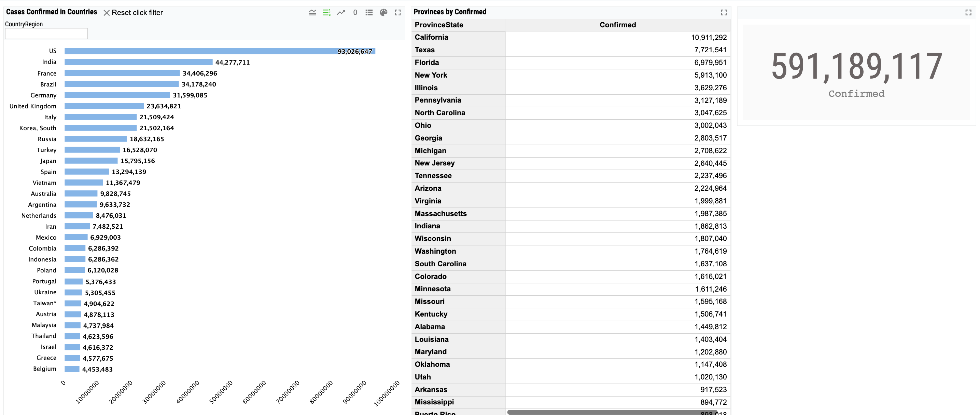Click the Ohio cell
The image size is (980, 415).
tap(459, 125)
